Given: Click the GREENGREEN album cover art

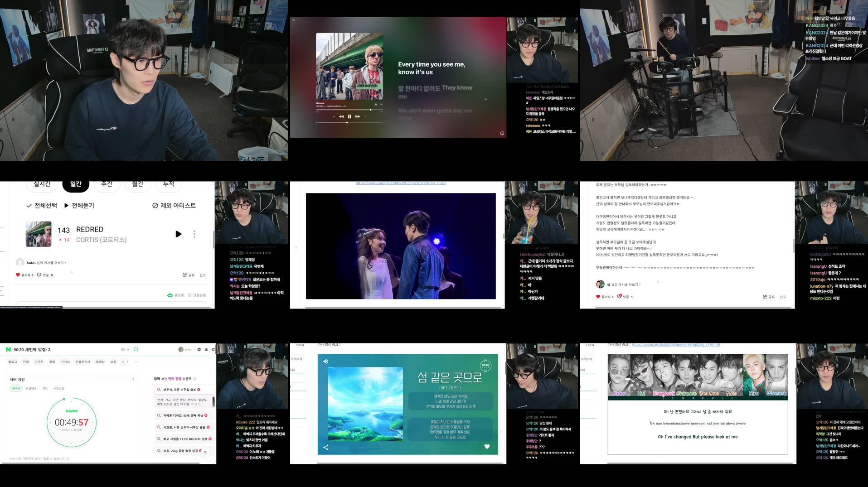Looking at the screenshot, I should [x=349, y=67].
